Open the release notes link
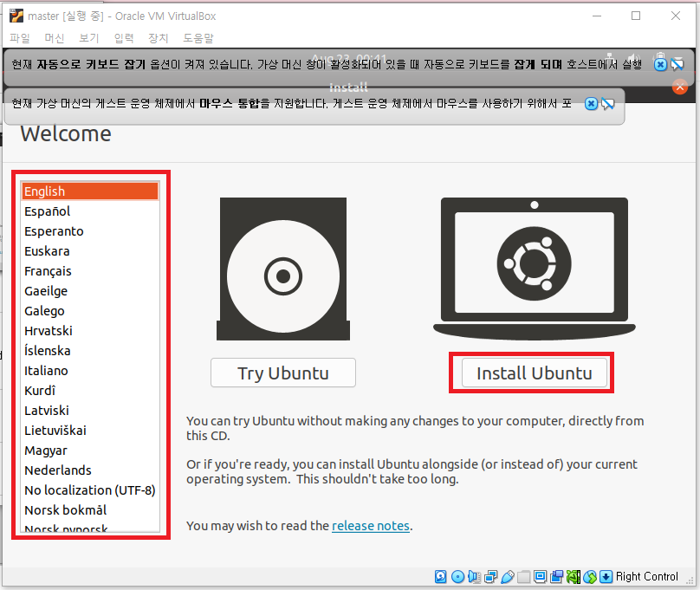 [x=371, y=526]
